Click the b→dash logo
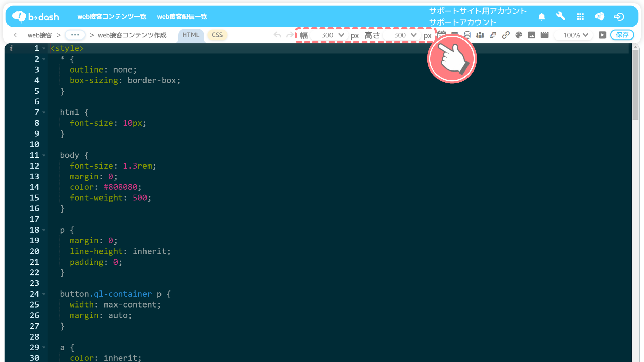This screenshot has height=362, width=644. (x=35, y=16)
